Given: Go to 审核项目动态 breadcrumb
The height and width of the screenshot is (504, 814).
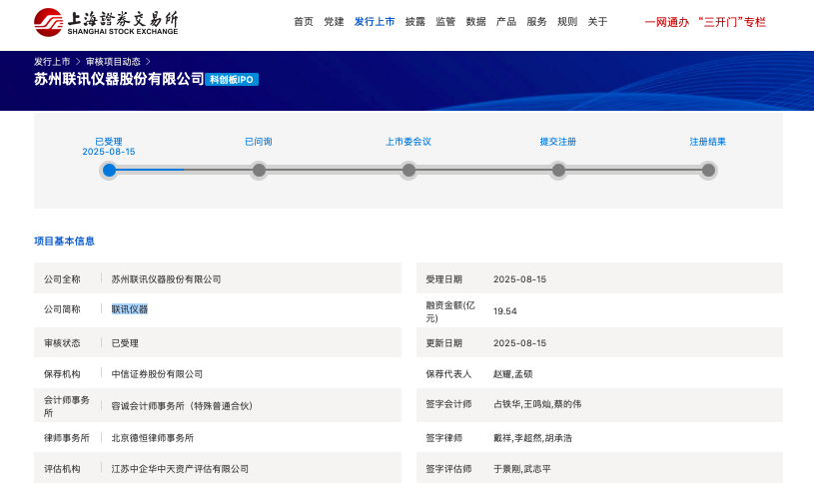Looking at the screenshot, I should point(113,62).
